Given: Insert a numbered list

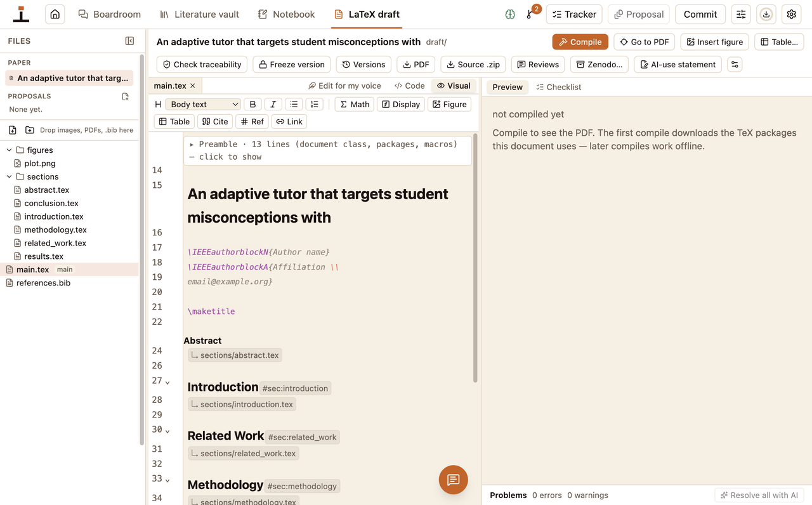Looking at the screenshot, I should click(x=314, y=104).
